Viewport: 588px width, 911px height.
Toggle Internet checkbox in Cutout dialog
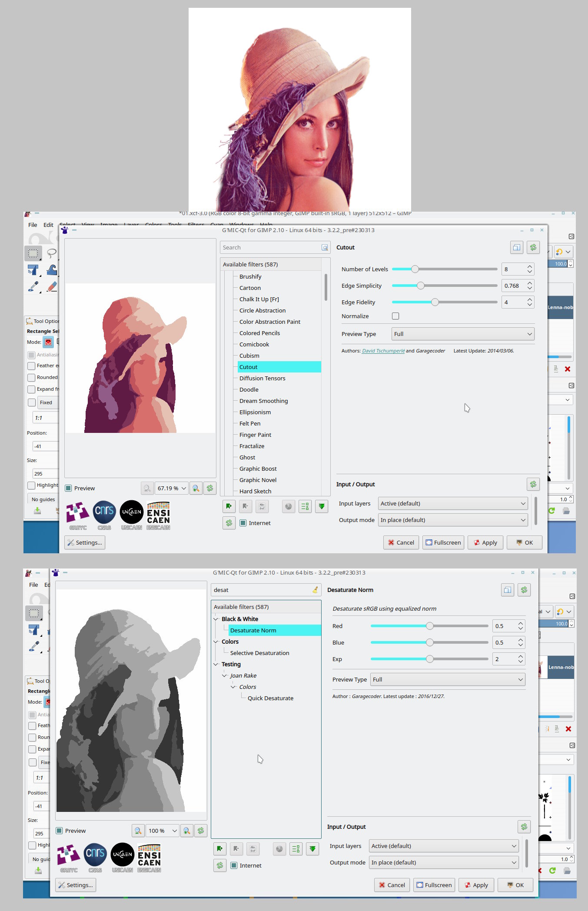click(x=243, y=523)
